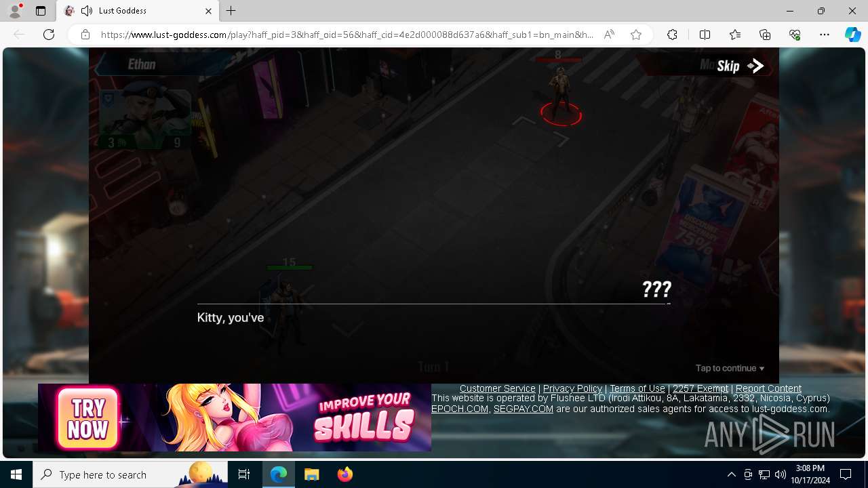Click the TRY NOW banner button
Viewport: 868px width, 488px height.
click(87, 418)
